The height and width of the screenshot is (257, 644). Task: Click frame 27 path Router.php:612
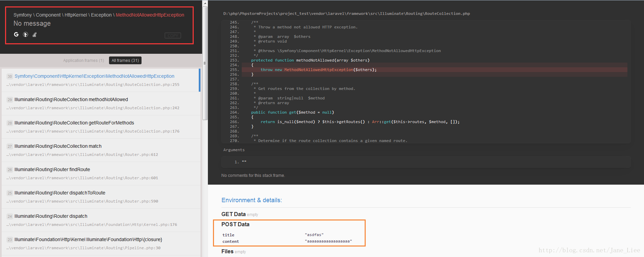pyautogui.click(x=82, y=155)
